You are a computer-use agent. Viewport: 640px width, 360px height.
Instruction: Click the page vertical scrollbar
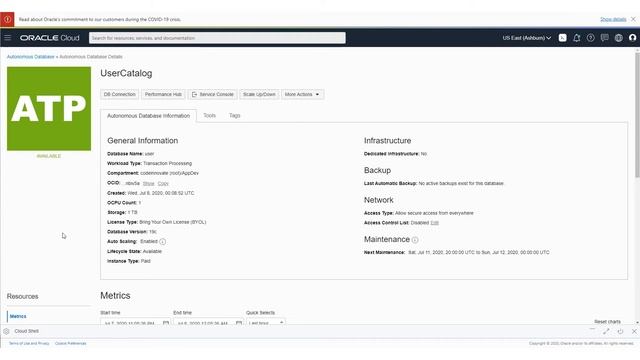(637, 115)
